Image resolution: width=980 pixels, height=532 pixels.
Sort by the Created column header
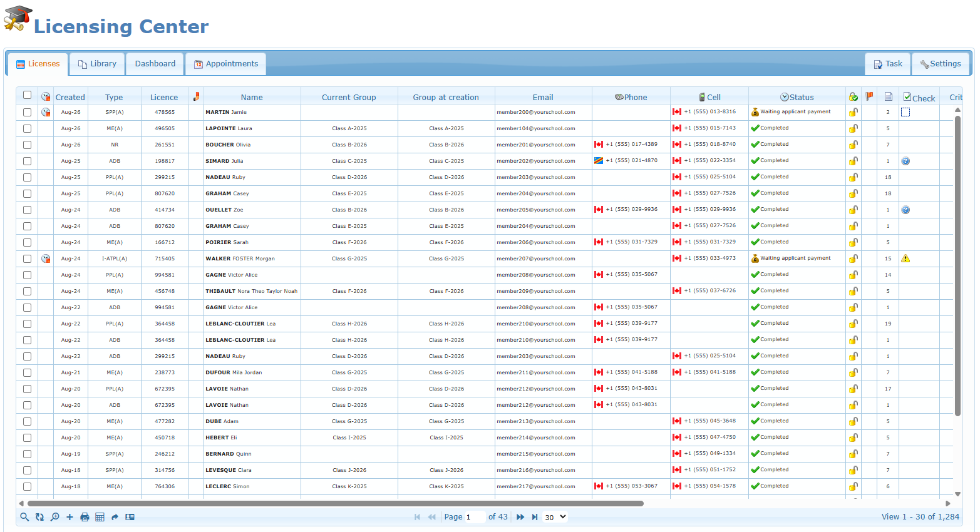pyautogui.click(x=70, y=97)
